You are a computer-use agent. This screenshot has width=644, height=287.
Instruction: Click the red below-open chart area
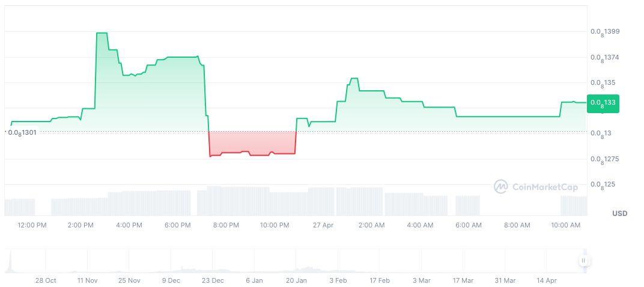(x=252, y=142)
